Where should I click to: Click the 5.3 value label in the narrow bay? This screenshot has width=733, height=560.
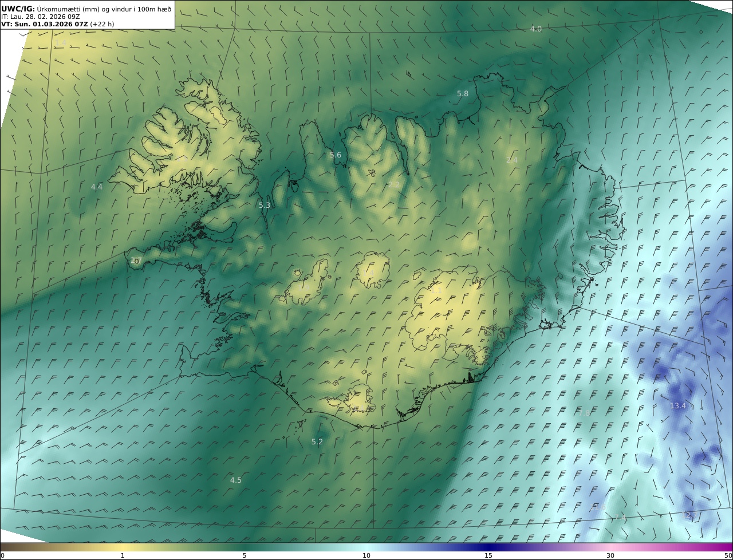pyautogui.click(x=265, y=205)
